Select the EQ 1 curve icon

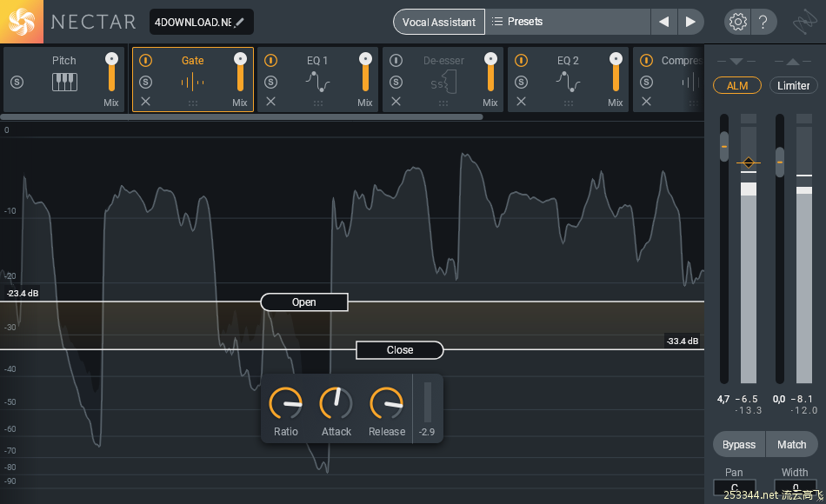[317, 83]
